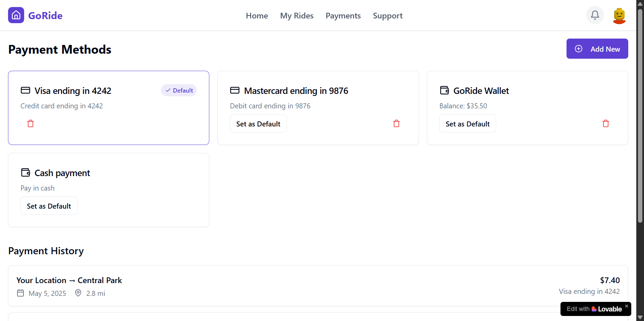644x321 pixels.
Task: Delete the GoRide Wallet payment method
Action: point(606,123)
